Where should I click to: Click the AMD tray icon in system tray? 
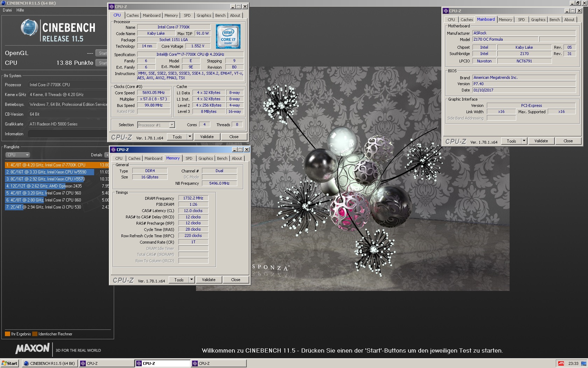click(561, 363)
